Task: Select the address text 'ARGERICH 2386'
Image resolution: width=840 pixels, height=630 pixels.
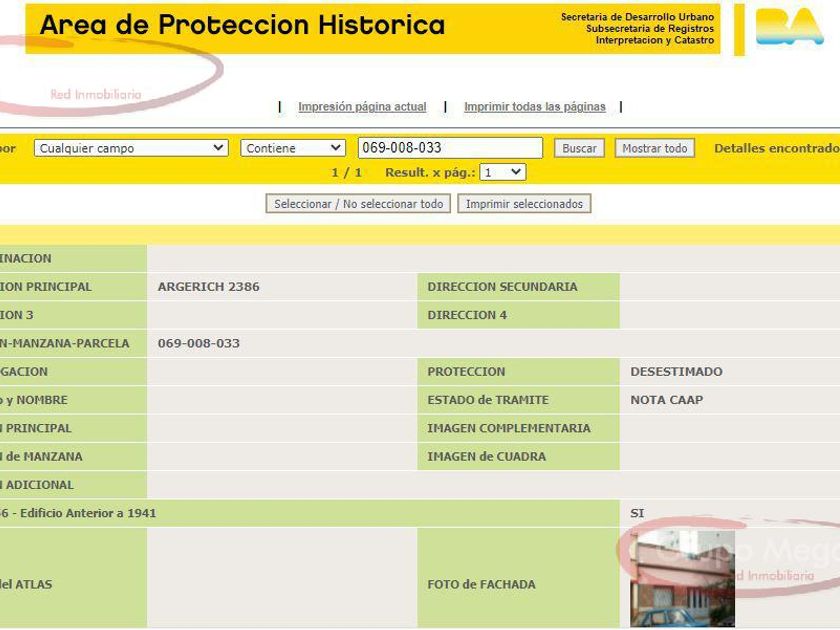Action: pyautogui.click(x=208, y=287)
